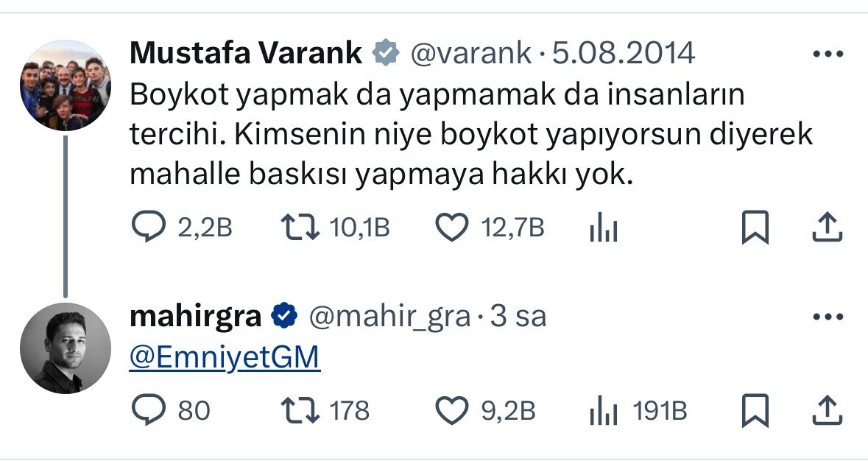Retweet mahirgra's reply

(302, 411)
